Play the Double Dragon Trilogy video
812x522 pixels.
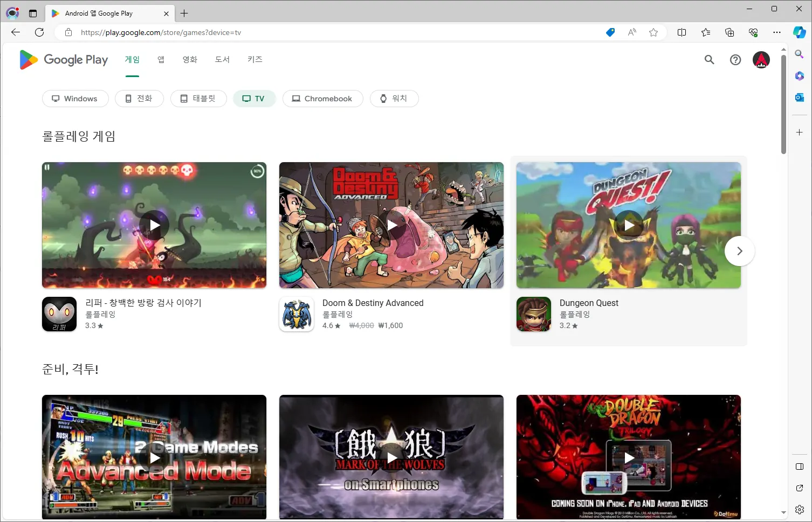click(x=629, y=457)
